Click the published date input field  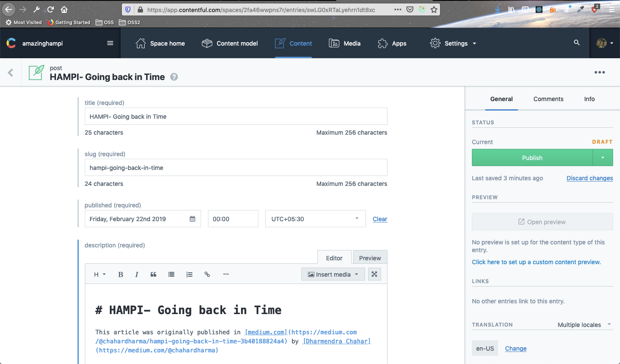coord(143,219)
